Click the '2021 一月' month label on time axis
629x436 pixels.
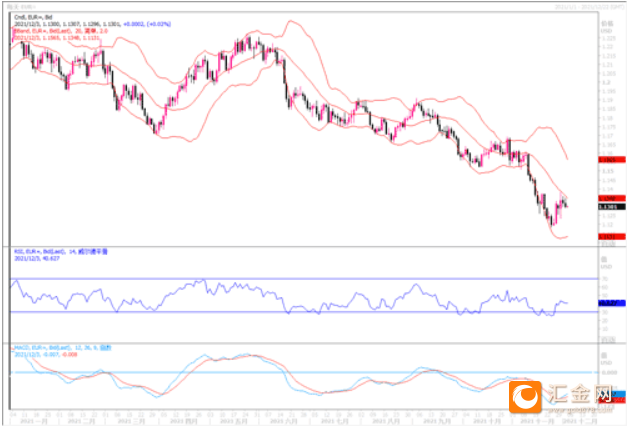click(34, 422)
